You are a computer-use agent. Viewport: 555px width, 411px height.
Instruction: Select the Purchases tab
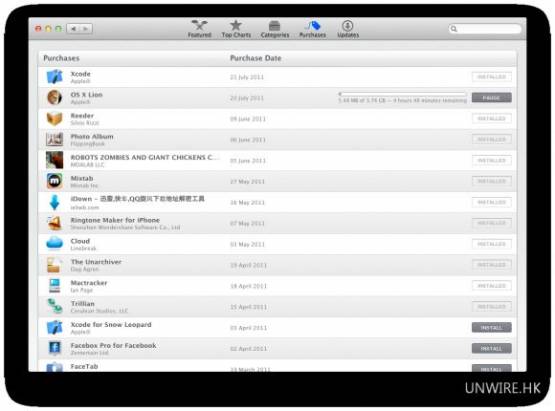313,29
